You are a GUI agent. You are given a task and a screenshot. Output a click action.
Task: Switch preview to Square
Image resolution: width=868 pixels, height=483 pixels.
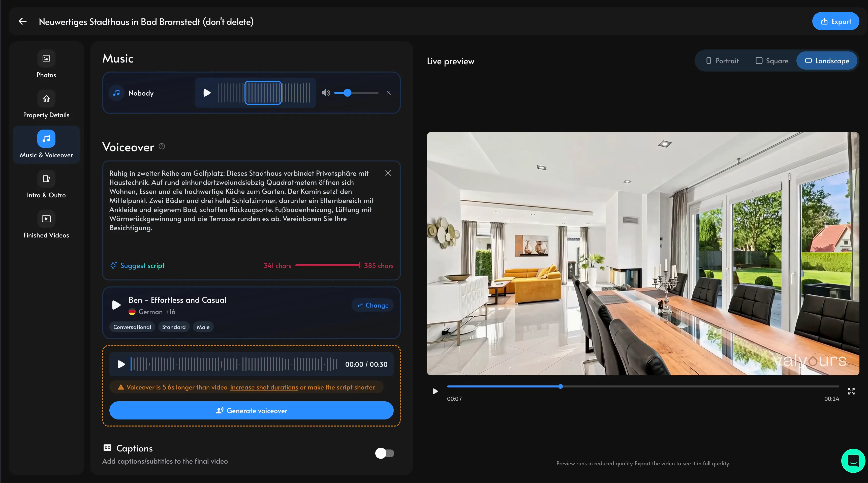(772, 61)
